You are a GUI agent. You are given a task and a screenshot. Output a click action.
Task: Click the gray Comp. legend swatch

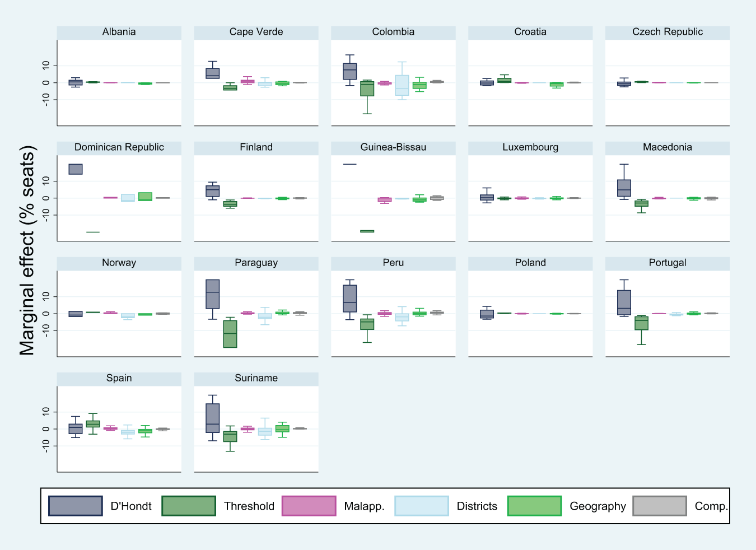pyautogui.click(x=660, y=506)
